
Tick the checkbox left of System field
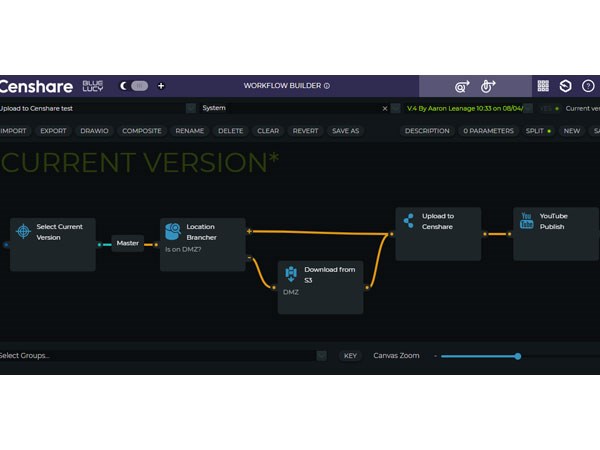190,108
